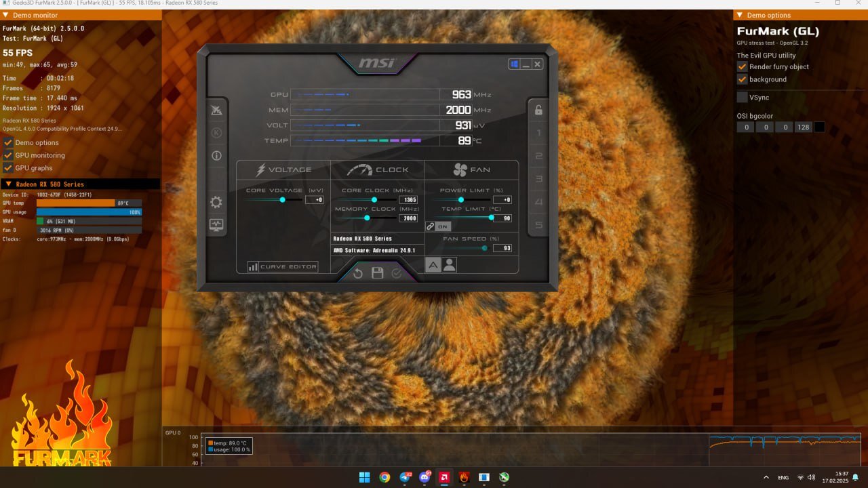Open the Afterburner information icon
Screen dimensions: 868x488
click(216, 156)
